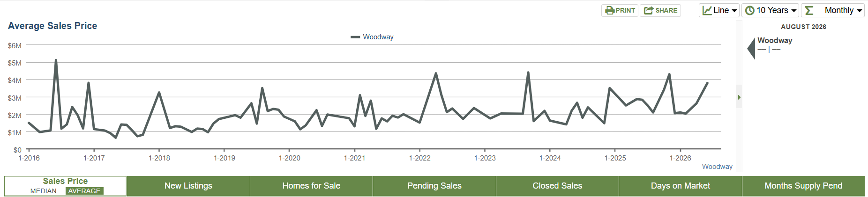
Task: Click the large gray triangle beside Woodway
Action: click(751, 48)
